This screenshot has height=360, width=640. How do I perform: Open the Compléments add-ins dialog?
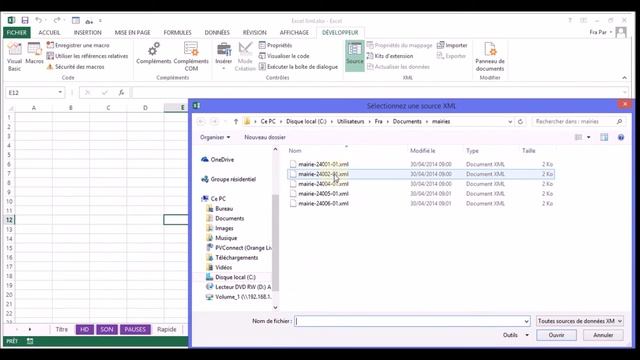[x=154, y=53]
